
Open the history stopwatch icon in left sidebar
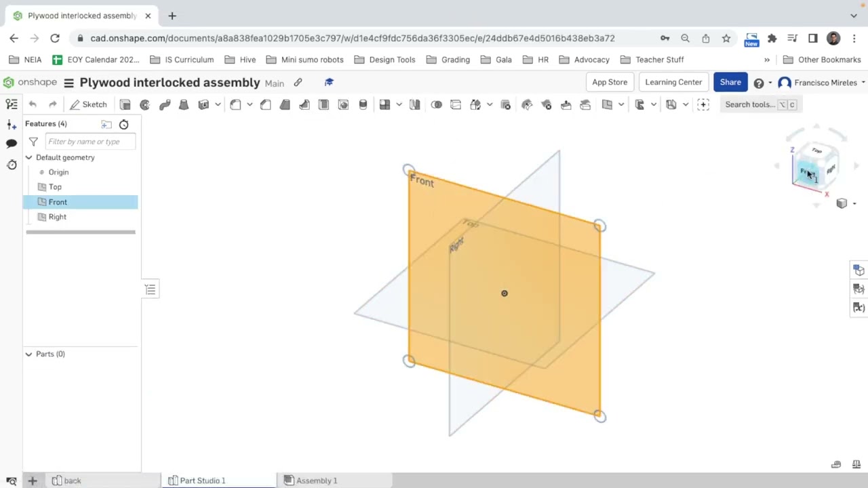coord(12,165)
